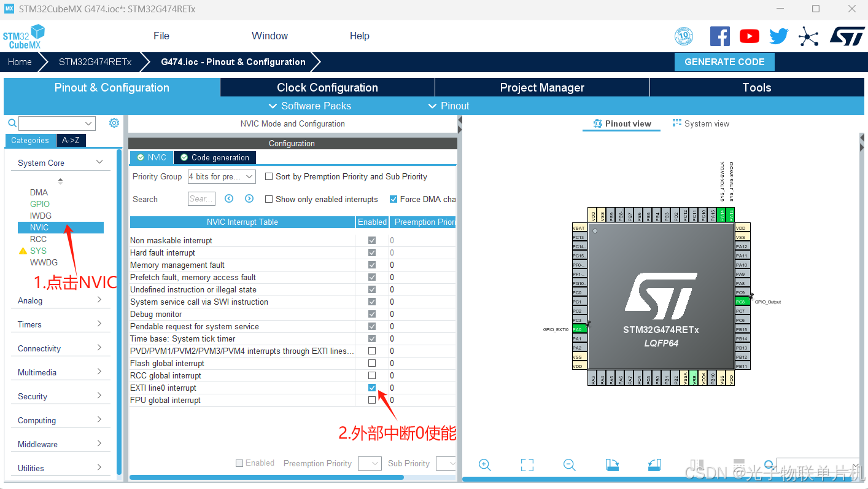Open the settings gear in the category panel
This screenshot has width=868, height=489.
point(114,123)
